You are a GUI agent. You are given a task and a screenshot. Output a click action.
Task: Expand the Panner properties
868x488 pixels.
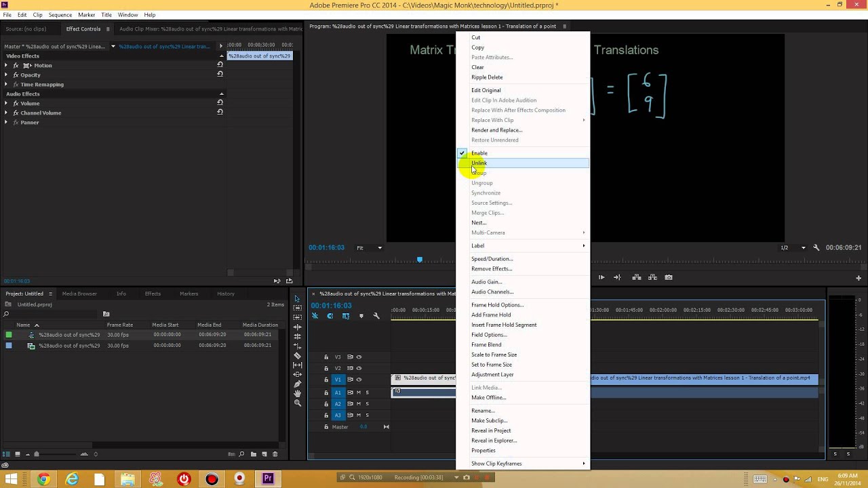pos(6,122)
